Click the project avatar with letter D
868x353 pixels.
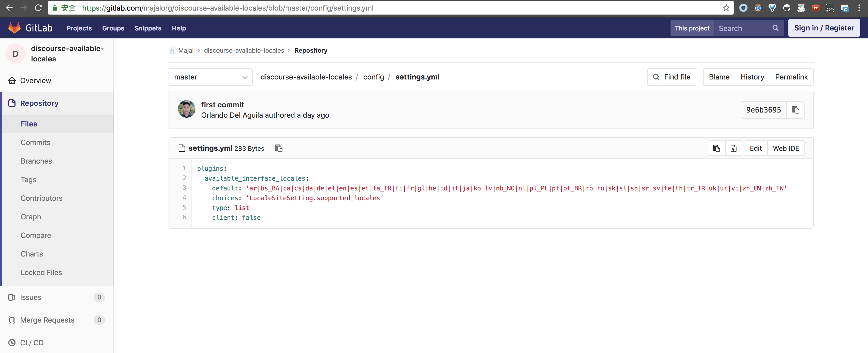(x=15, y=53)
